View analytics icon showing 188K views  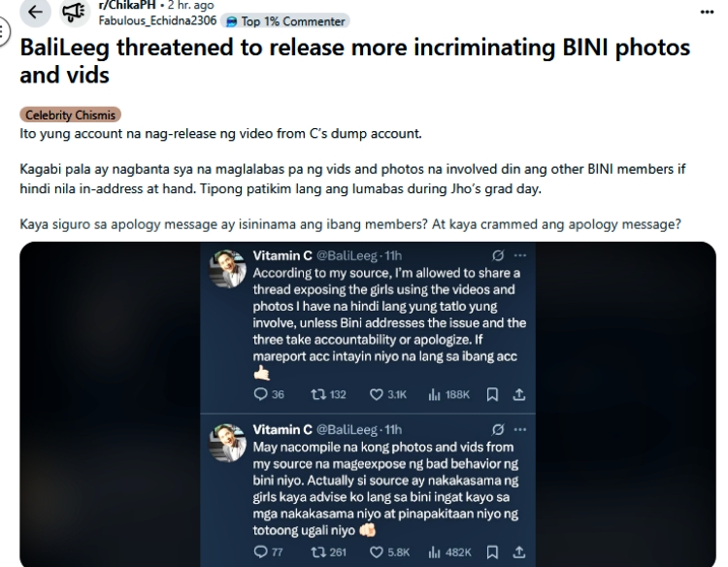(434, 395)
